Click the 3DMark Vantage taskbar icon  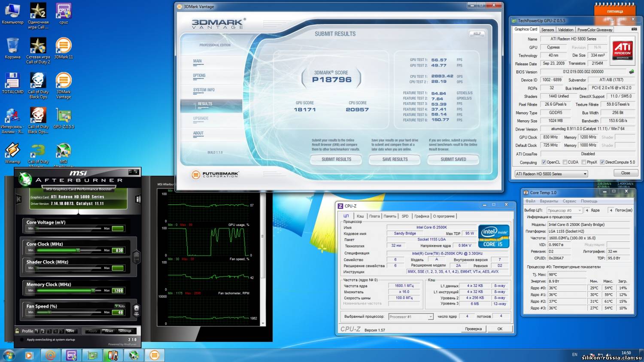(155, 355)
